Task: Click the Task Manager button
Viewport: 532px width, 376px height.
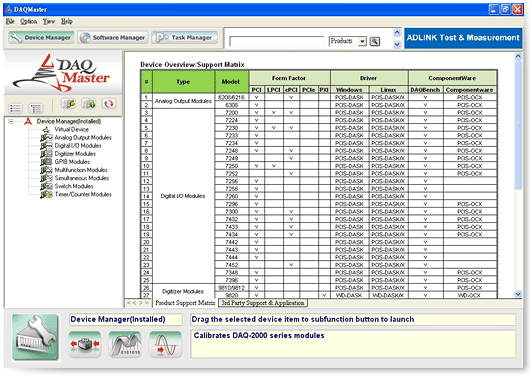Action: click(185, 37)
